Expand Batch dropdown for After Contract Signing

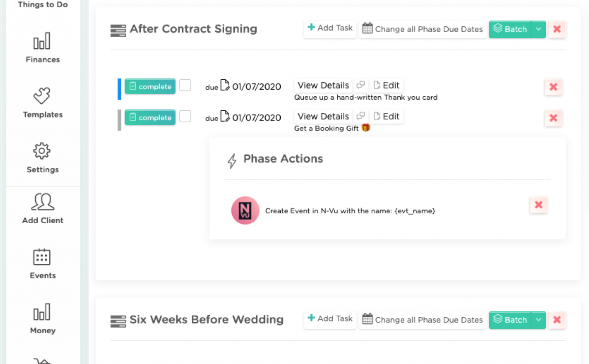click(x=538, y=29)
